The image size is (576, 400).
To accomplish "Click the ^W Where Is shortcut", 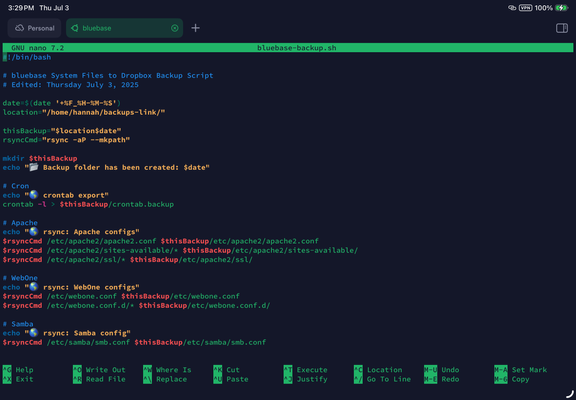I will pyautogui.click(x=167, y=370).
